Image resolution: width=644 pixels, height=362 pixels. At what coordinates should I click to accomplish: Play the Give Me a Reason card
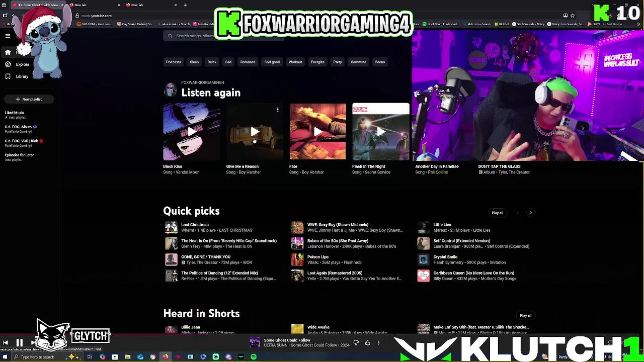coord(255,132)
